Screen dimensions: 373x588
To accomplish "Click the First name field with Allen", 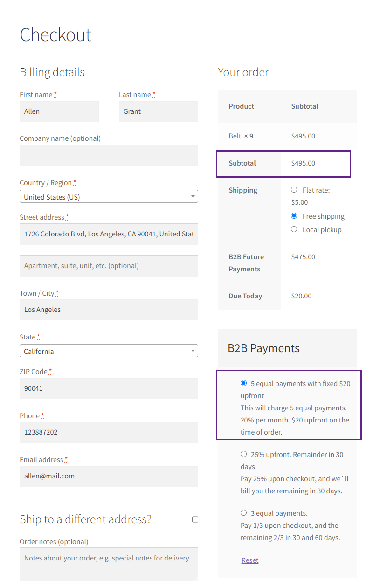I will [x=59, y=111].
